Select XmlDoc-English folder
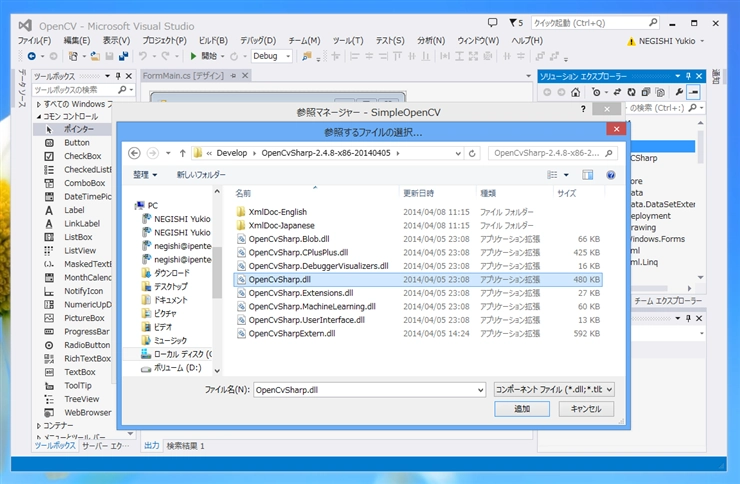This screenshot has height=484, width=740. (418, 212)
